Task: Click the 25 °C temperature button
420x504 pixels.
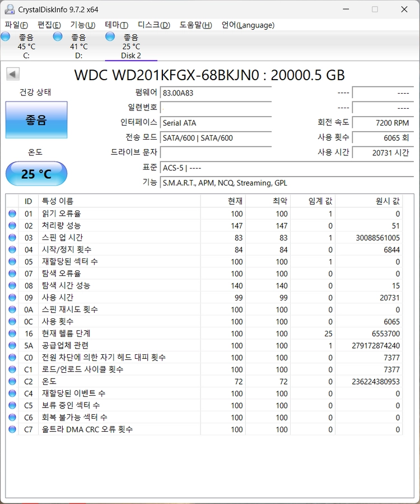Action: (36, 174)
